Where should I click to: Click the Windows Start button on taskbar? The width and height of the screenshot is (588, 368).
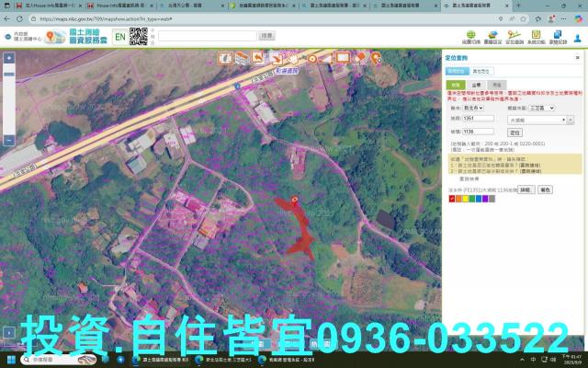pyautogui.click(x=10, y=361)
